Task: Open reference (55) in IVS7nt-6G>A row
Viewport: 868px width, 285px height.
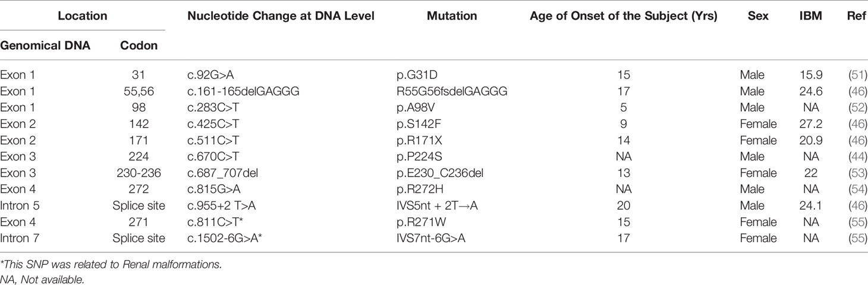Action: click(x=857, y=239)
